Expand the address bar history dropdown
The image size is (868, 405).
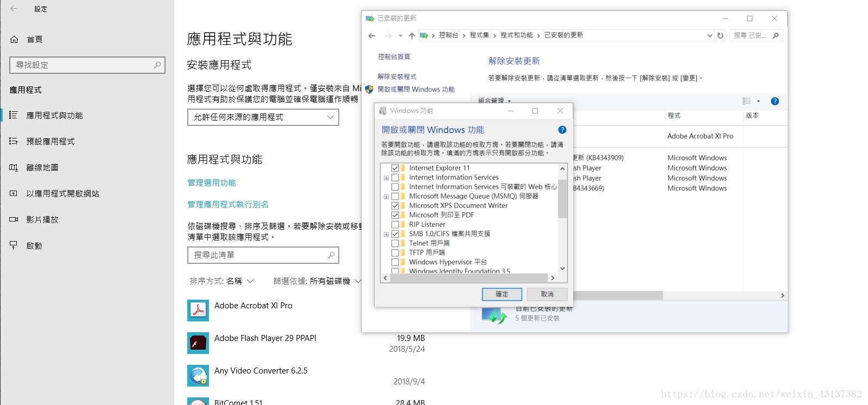tap(709, 36)
